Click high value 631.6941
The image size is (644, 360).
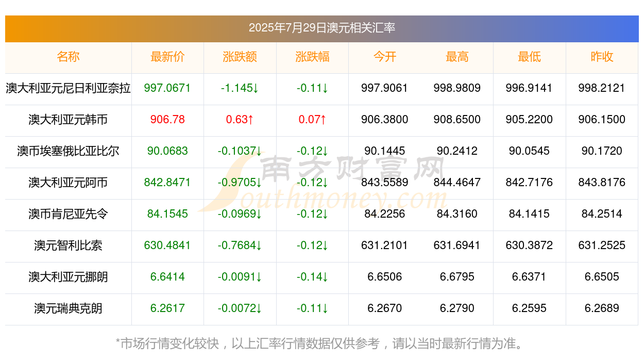point(457,246)
